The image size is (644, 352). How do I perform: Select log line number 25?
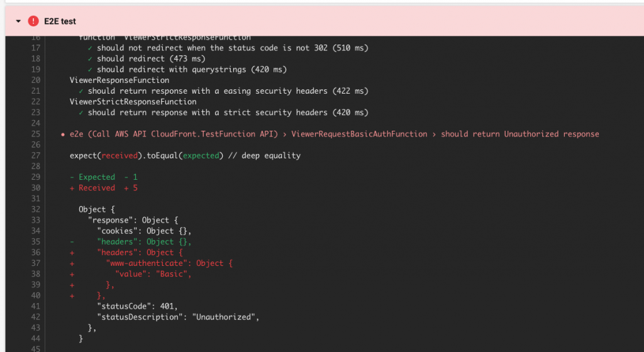(36, 134)
